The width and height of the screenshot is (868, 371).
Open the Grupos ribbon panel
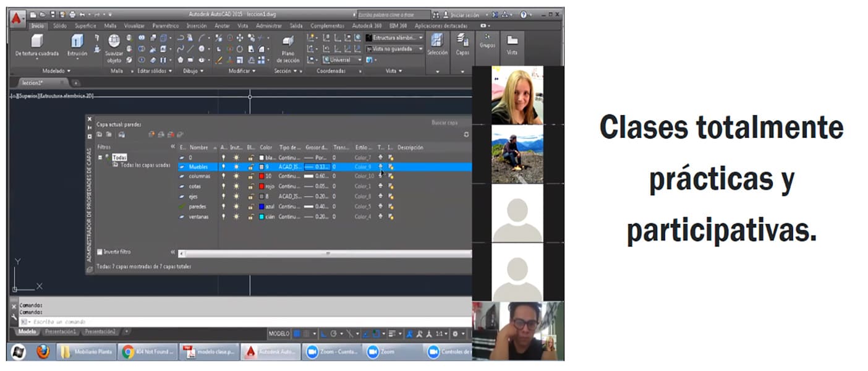click(x=487, y=41)
